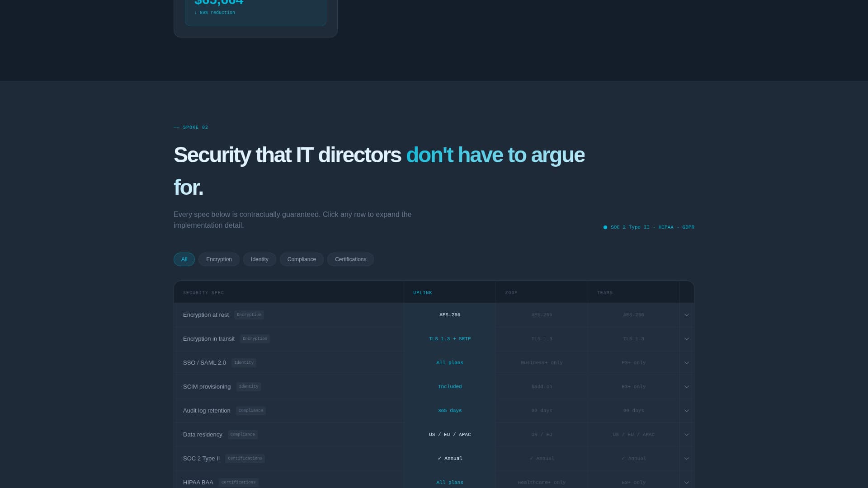Expand the SOC 2 Type II row chevron
868x488 pixels.
(686, 459)
